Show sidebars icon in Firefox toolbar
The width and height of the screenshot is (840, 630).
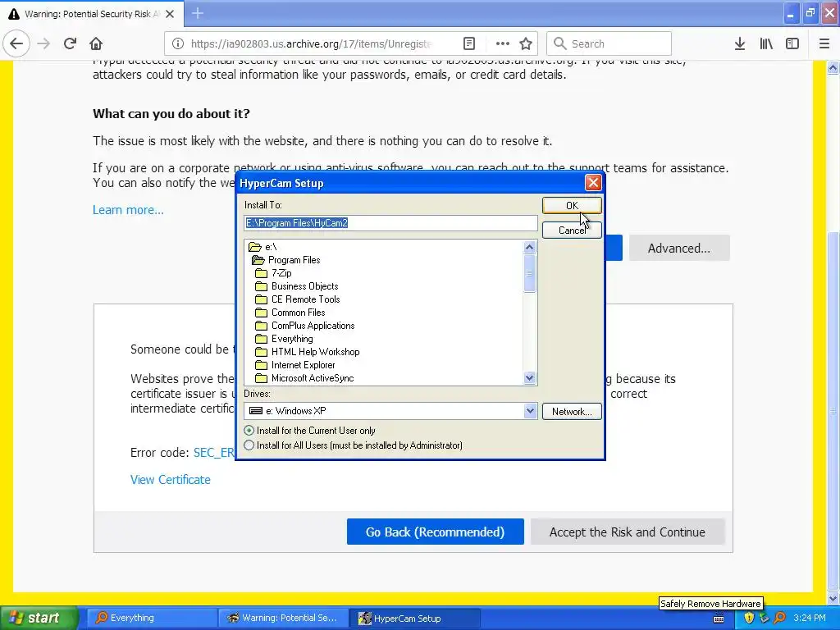[x=792, y=43]
